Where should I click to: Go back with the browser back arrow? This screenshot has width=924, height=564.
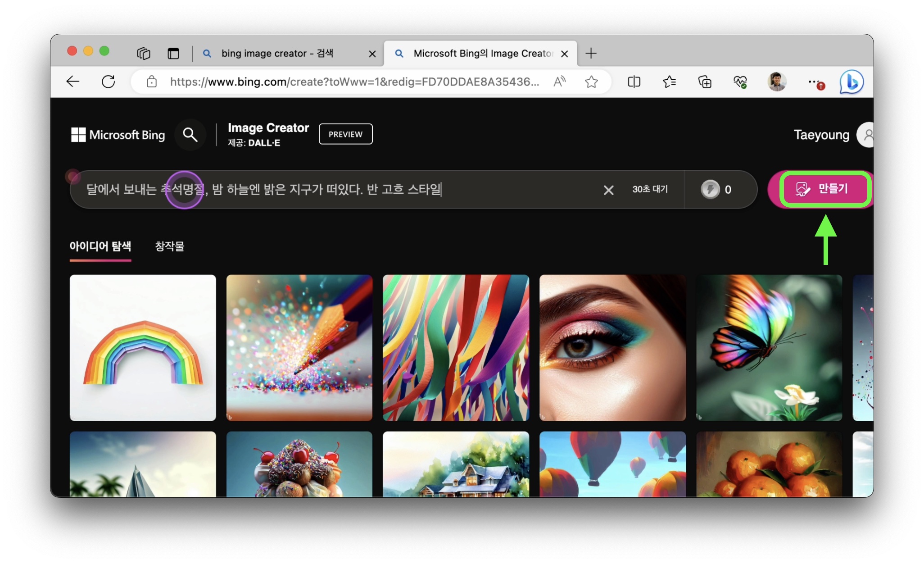coord(72,82)
